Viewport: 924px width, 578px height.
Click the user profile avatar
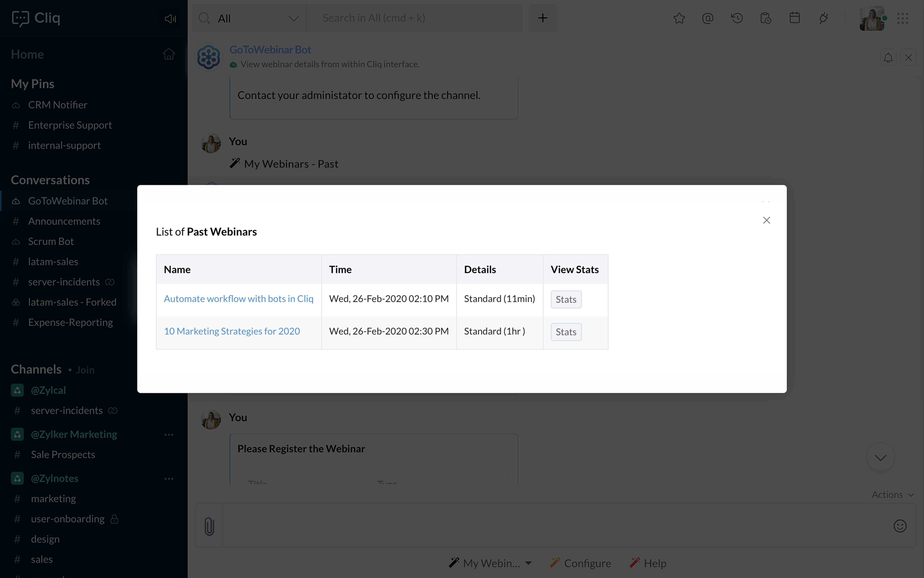pos(872,18)
